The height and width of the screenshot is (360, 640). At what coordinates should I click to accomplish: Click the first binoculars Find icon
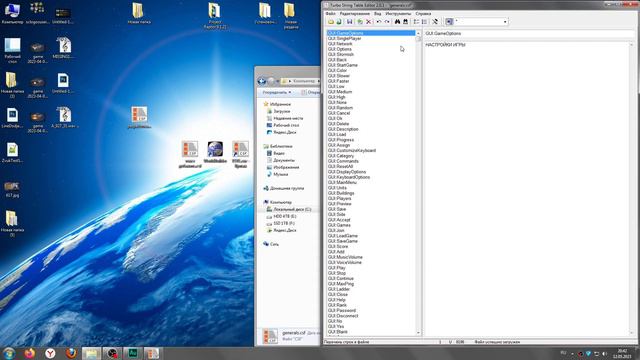pyautogui.click(x=397, y=22)
